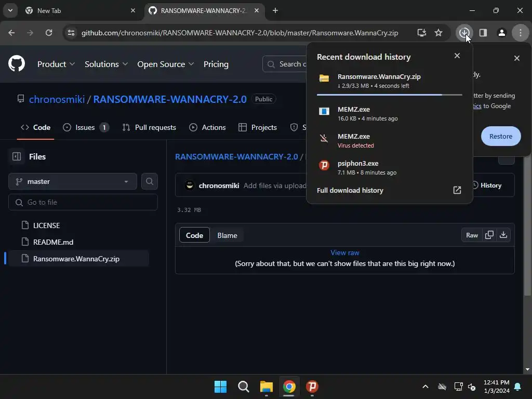This screenshot has width=532, height=399.
Task: Open the Chrome profile menu
Action: click(x=501, y=33)
